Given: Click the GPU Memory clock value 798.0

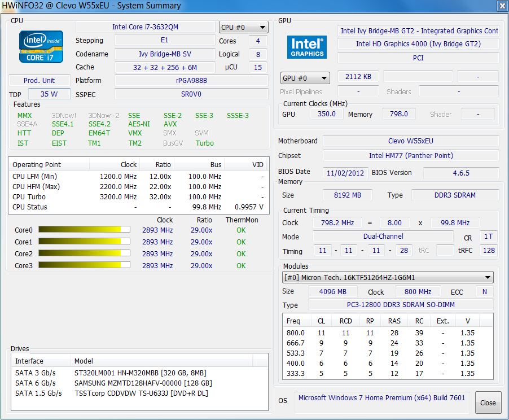Looking at the screenshot, I should tap(398, 113).
